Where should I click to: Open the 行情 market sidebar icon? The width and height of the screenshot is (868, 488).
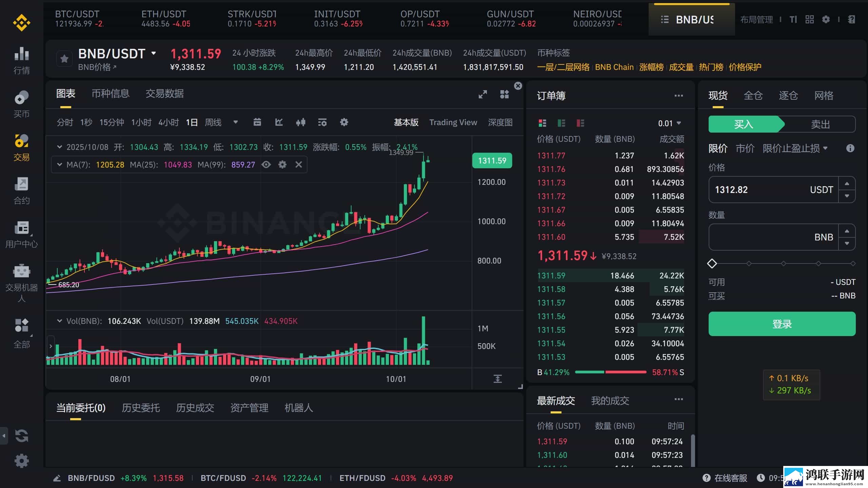pyautogui.click(x=21, y=61)
